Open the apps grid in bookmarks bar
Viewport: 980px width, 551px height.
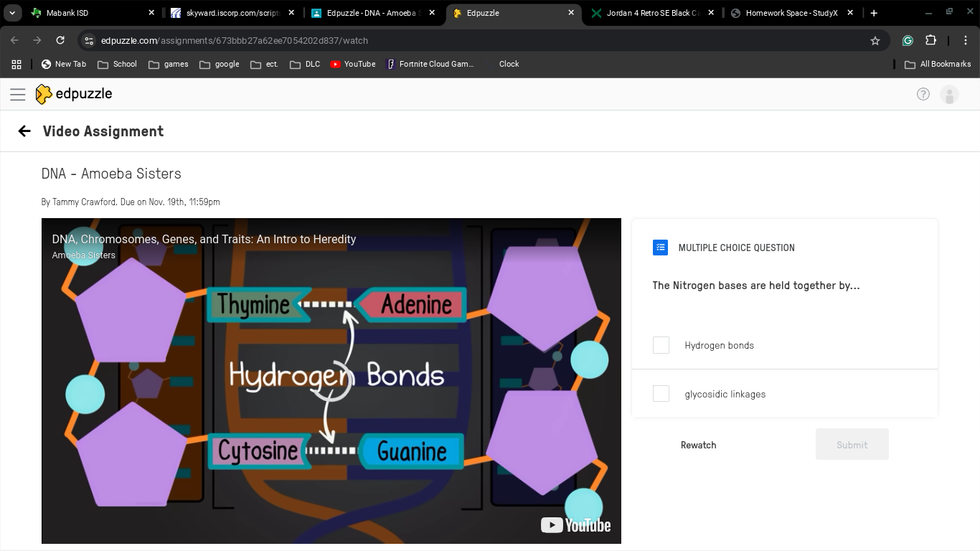point(17,64)
